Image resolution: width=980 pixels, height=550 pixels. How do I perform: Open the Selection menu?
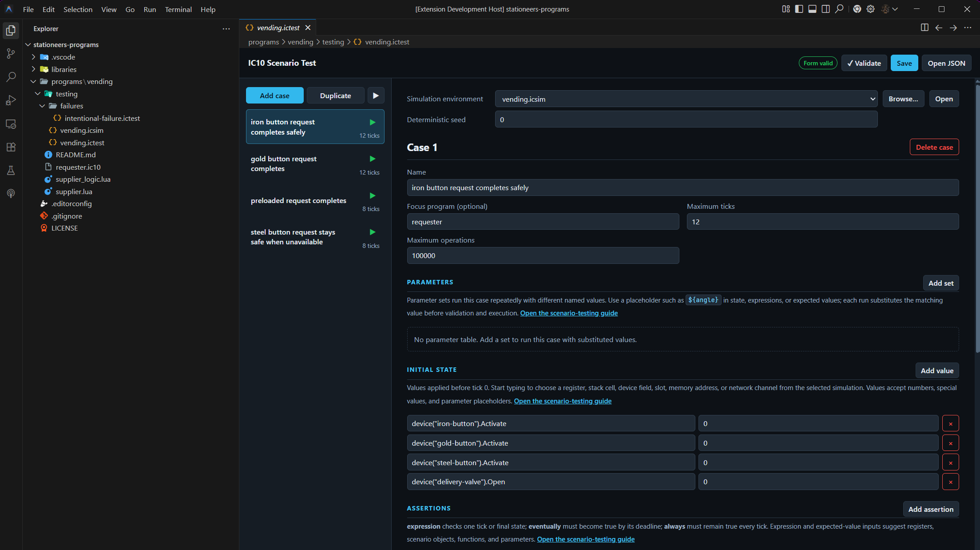(x=78, y=9)
